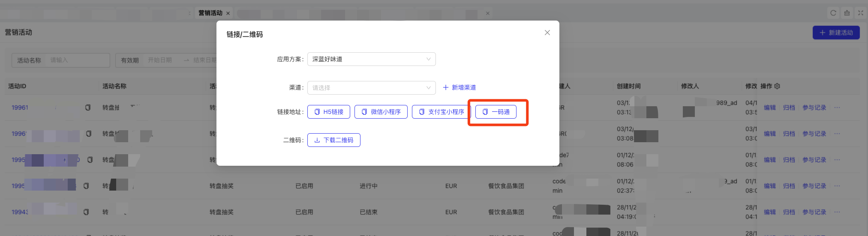Copy the H5链接 address
The width and height of the screenshot is (868, 236).
tap(329, 112)
